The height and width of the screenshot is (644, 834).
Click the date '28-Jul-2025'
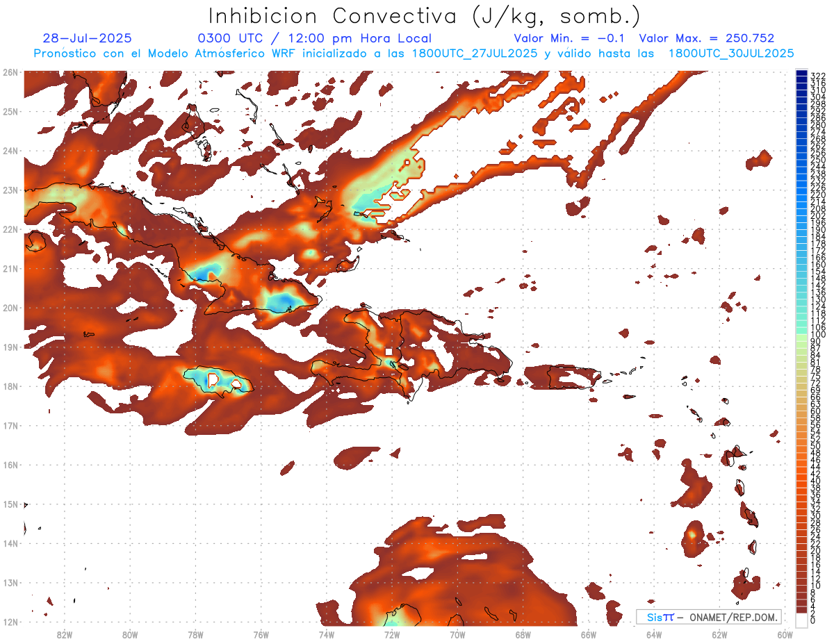click(87, 39)
